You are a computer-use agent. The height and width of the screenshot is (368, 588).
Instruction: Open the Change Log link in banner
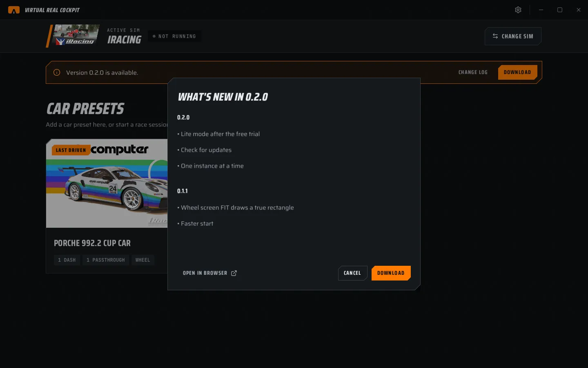point(473,72)
